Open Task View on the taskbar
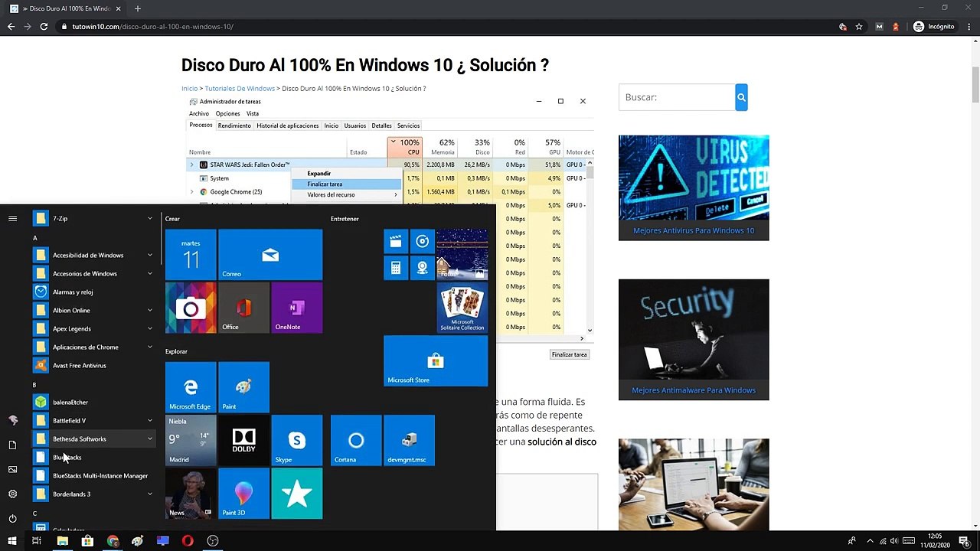This screenshot has height=551, width=980. click(36, 541)
